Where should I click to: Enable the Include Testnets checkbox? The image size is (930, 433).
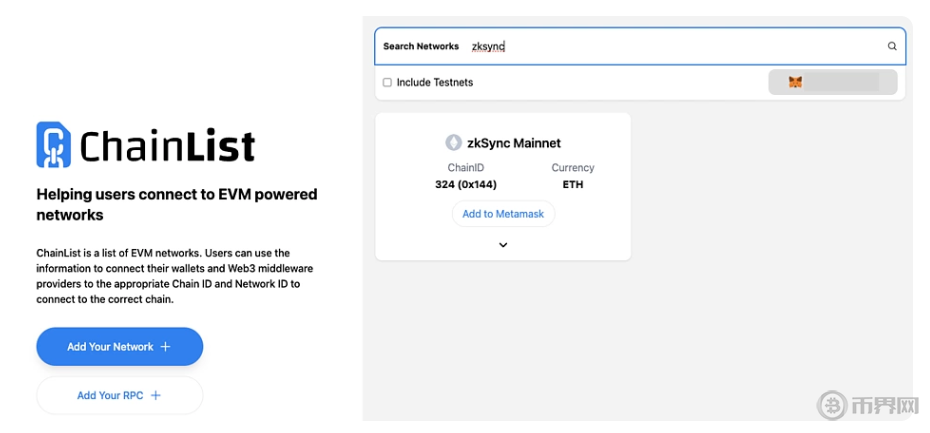coord(388,82)
